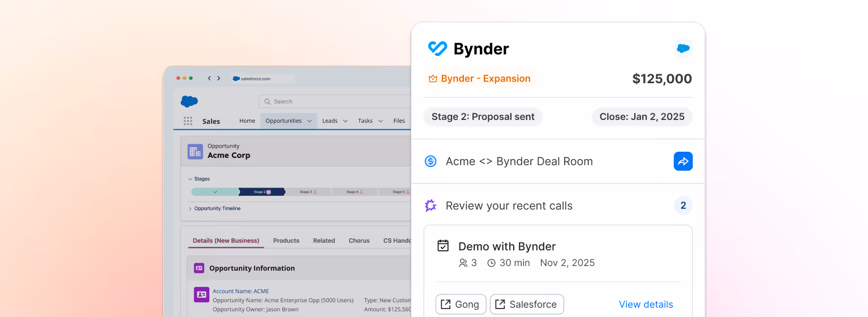Click the Close: Jan 2, 2025 pill
Image resolution: width=868 pixels, height=317 pixels.
642,117
